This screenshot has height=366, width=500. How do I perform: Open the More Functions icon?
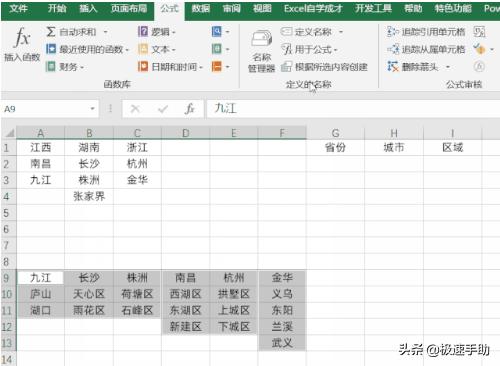click(217, 67)
